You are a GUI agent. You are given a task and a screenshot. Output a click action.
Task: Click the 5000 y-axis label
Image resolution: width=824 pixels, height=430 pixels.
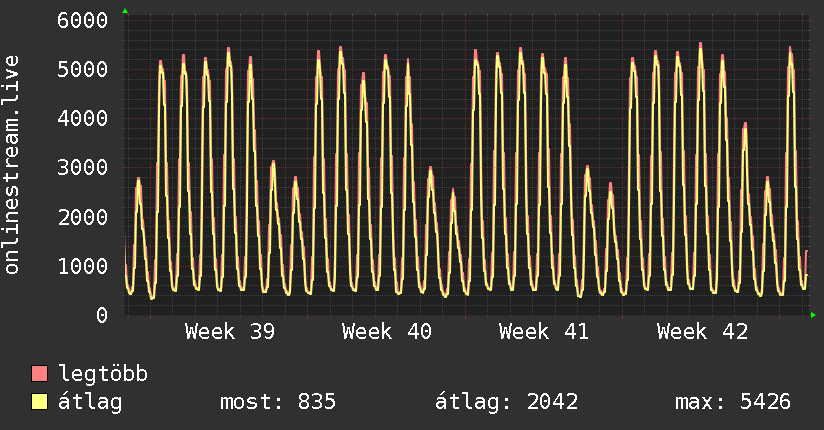click(x=83, y=69)
